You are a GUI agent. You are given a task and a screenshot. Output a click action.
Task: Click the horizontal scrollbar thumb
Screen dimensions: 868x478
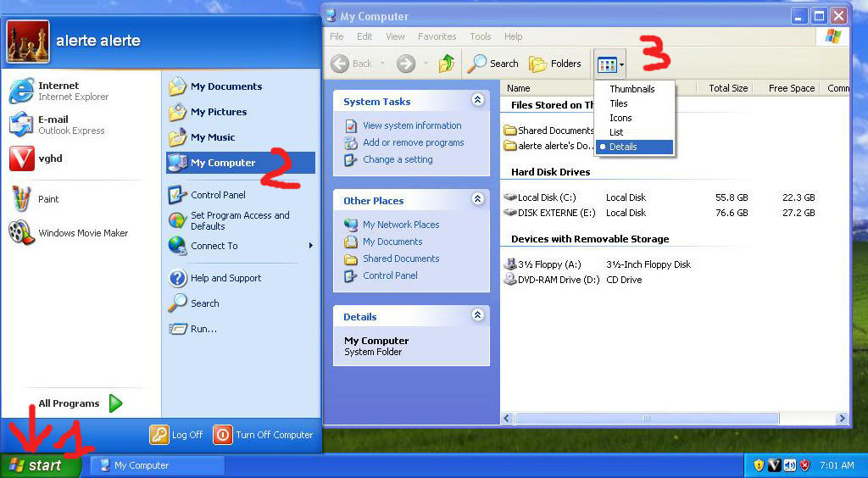tap(646, 419)
